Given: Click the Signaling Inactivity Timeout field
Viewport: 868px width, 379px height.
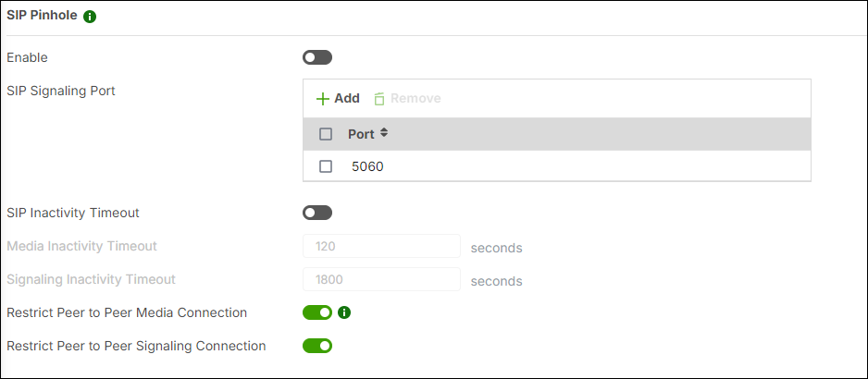Looking at the screenshot, I should (x=381, y=279).
